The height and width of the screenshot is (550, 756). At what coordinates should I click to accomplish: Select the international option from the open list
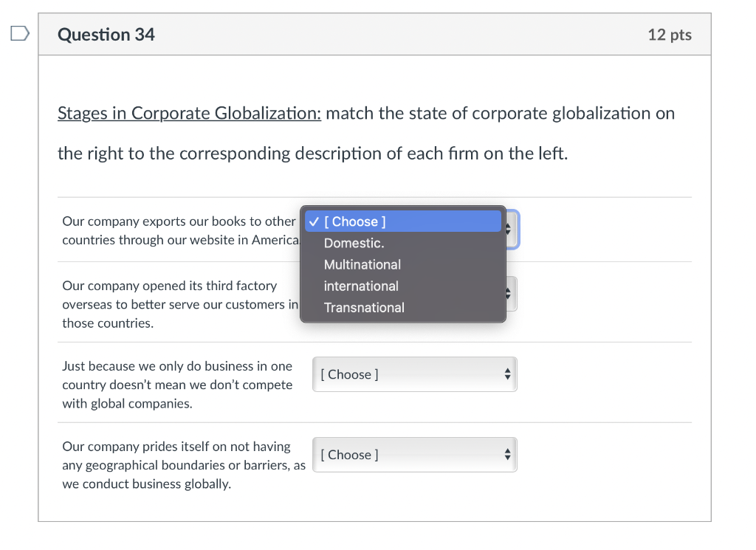(361, 286)
